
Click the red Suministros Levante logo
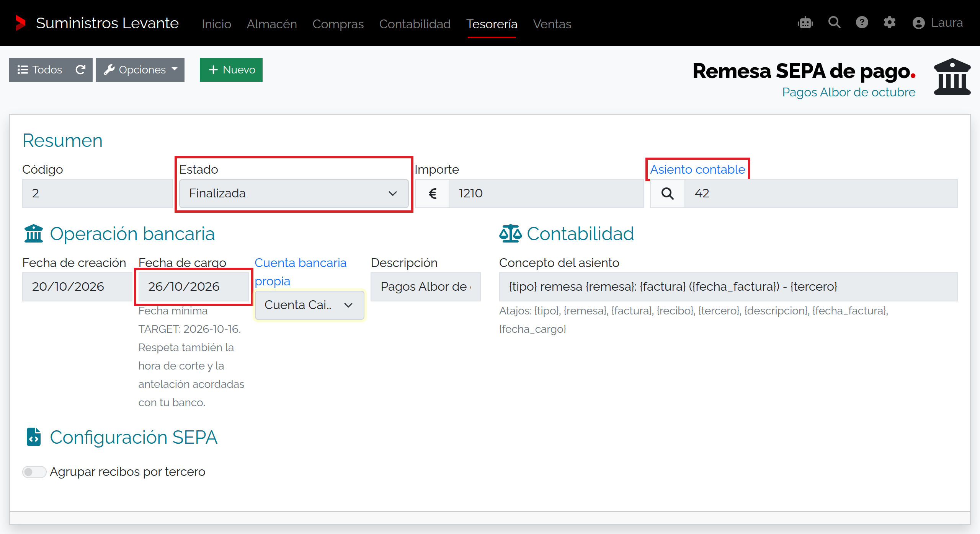(20, 23)
